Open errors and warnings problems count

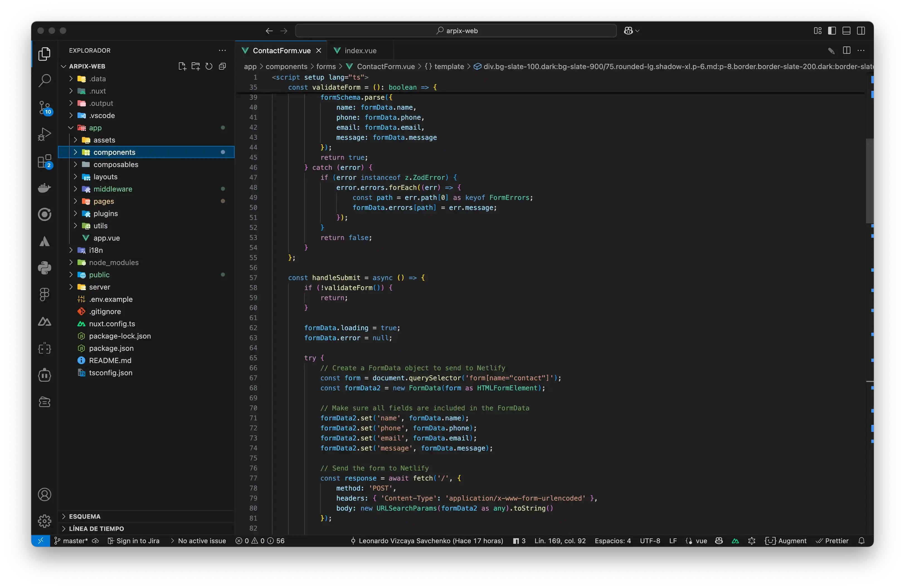(x=260, y=540)
